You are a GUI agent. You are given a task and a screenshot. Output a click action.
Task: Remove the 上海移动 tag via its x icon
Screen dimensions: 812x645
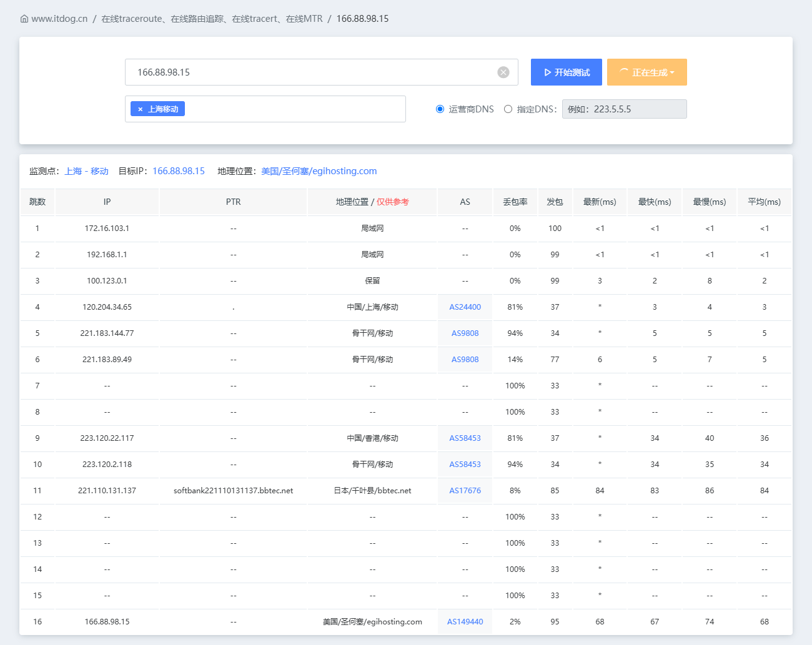click(140, 109)
